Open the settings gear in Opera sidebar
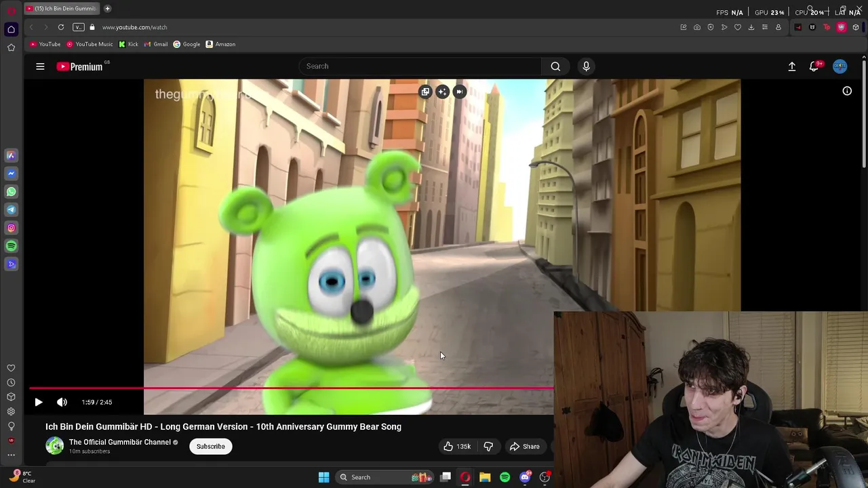The height and width of the screenshot is (488, 868). tap(11, 411)
